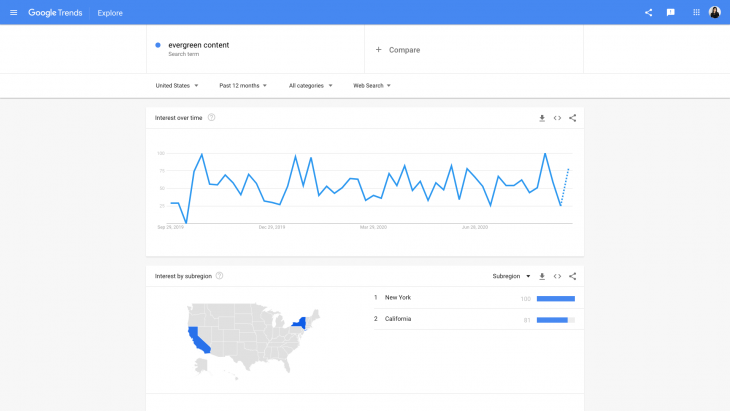Viewport: 730px width, 411px height.
Task: Open the Subregion resolution dropdown
Action: (x=511, y=276)
